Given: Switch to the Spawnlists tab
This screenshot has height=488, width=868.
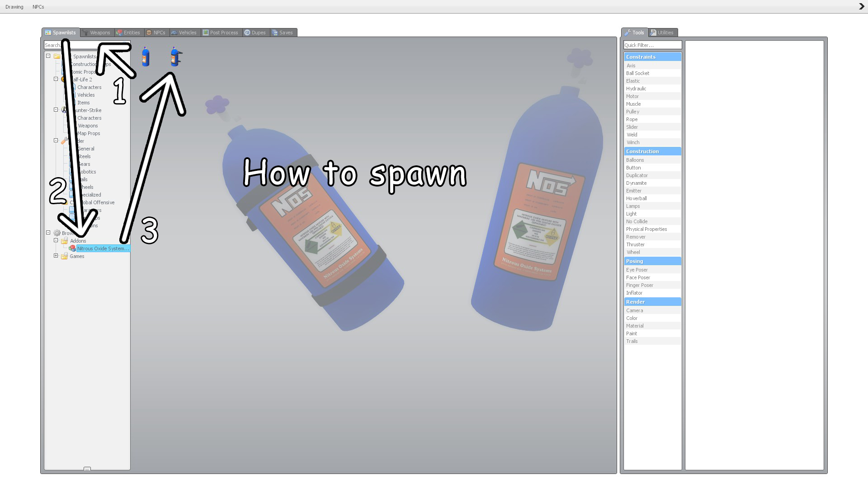Looking at the screenshot, I should [x=61, y=33].
